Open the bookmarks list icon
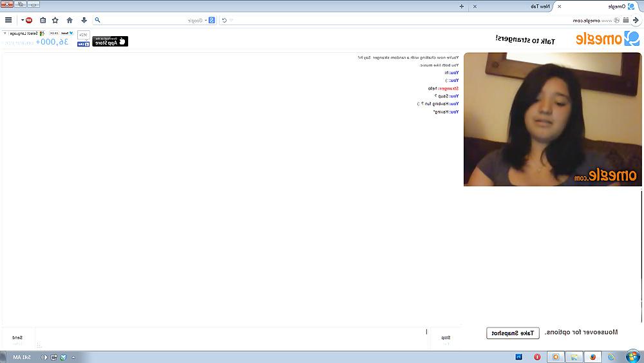The height and width of the screenshot is (363, 644). pos(43,20)
